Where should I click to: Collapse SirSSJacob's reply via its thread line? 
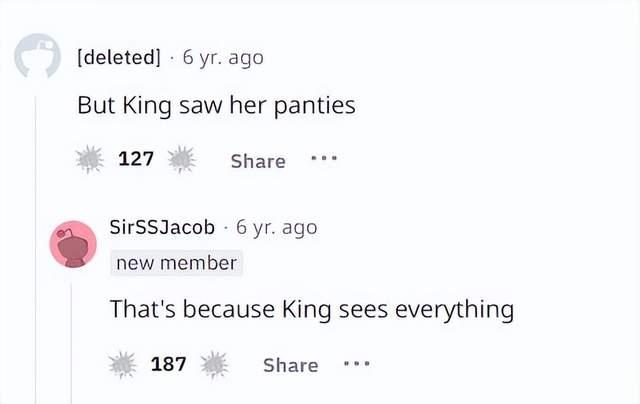(x=72, y=340)
